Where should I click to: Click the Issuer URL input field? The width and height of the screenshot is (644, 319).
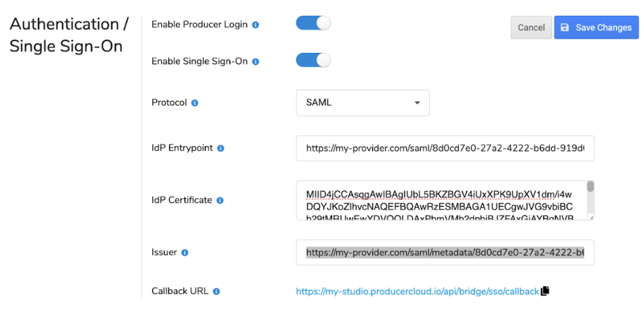click(445, 253)
